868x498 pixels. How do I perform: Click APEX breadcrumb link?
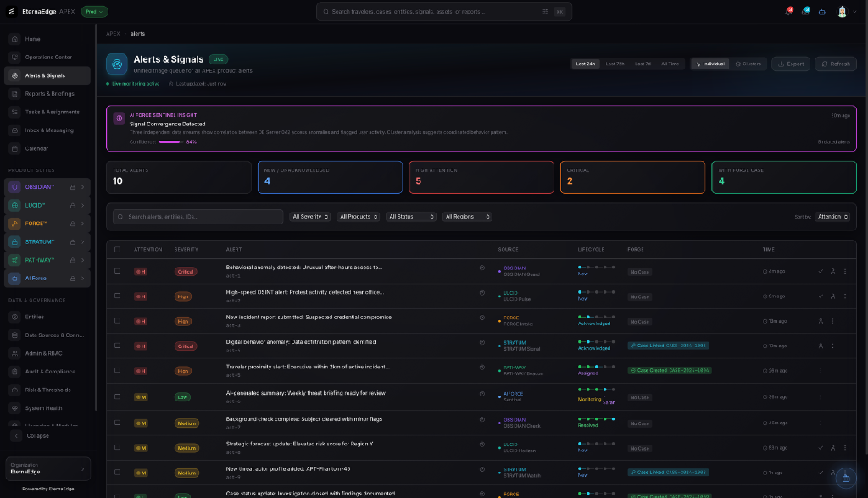(113, 34)
